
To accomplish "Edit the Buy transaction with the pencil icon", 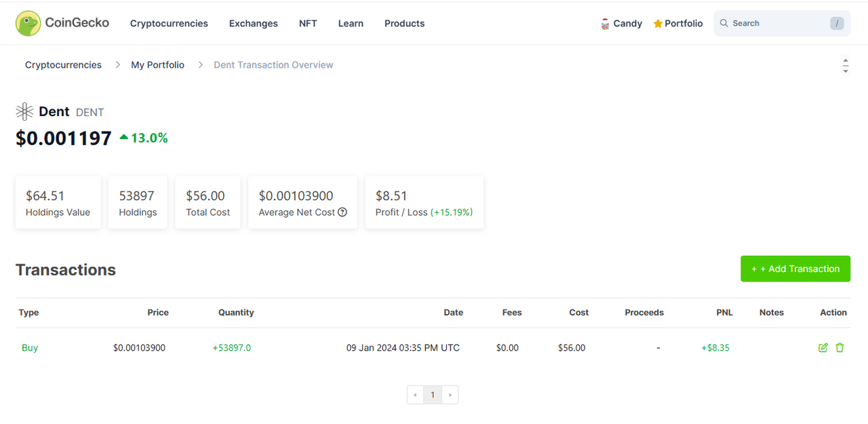I will pyautogui.click(x=823, y=347).
